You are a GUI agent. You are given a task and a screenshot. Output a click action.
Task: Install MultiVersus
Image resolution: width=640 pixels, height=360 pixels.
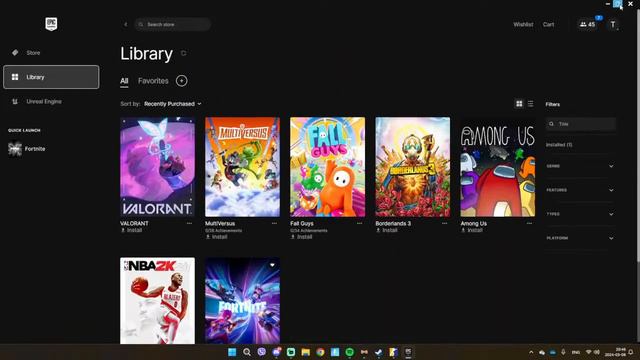[x=216, y=237]
